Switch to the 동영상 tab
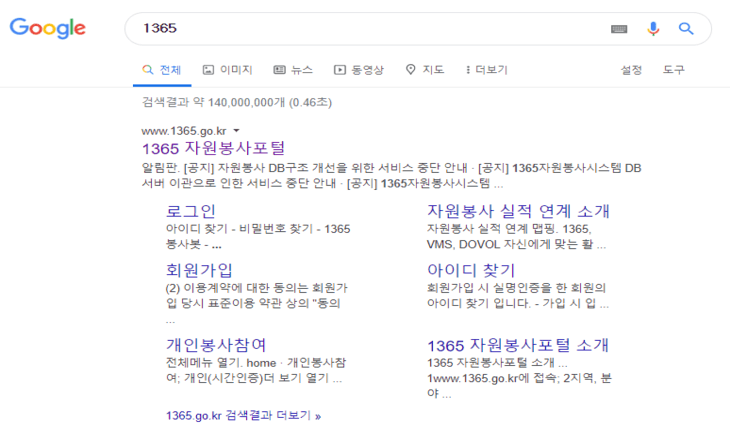This screenshot has height=430, width=730. [x=358, y=70]
